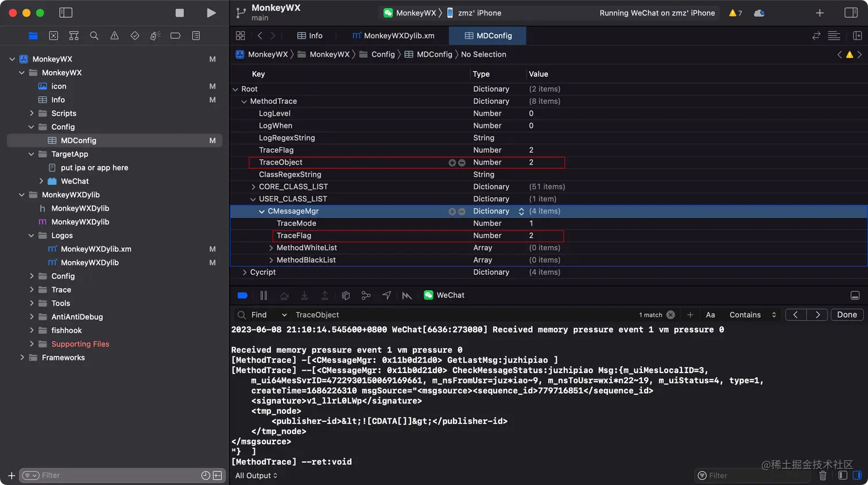Switch to the Info tab

[310, 36]
